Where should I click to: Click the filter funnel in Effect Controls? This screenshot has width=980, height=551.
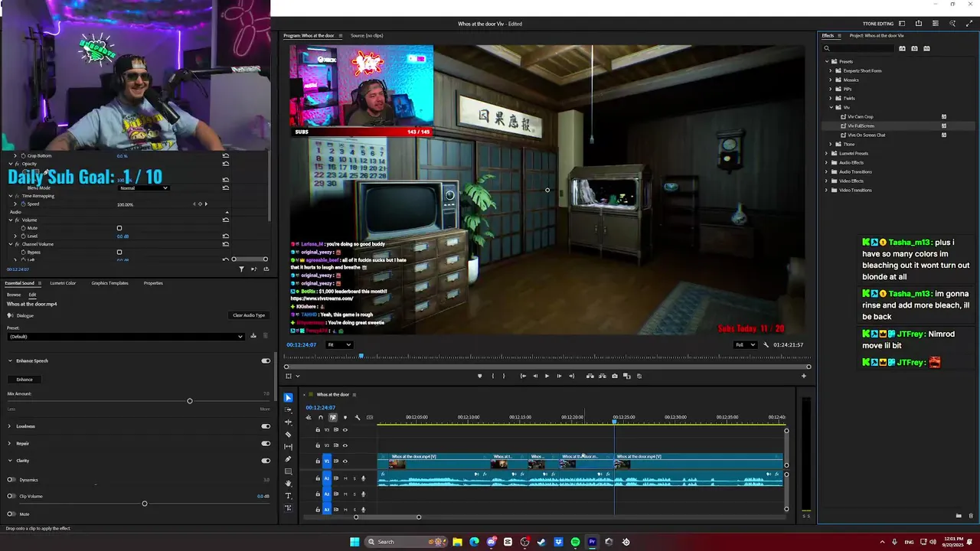click(x=242, y=269)
